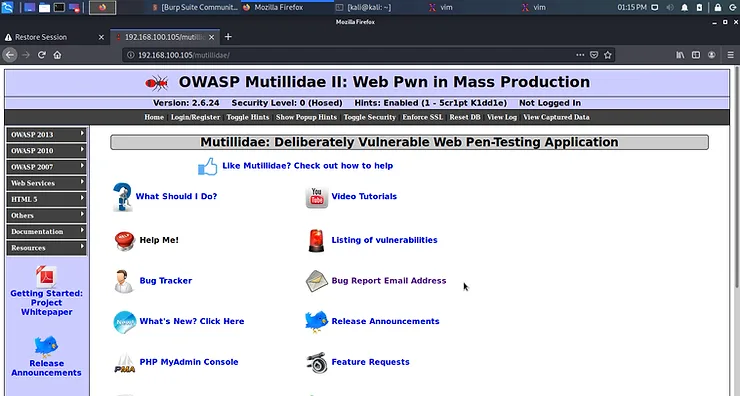740x396 pixels.
Task: Open Login/Register in the menu bar
Action: pos(195,117)
